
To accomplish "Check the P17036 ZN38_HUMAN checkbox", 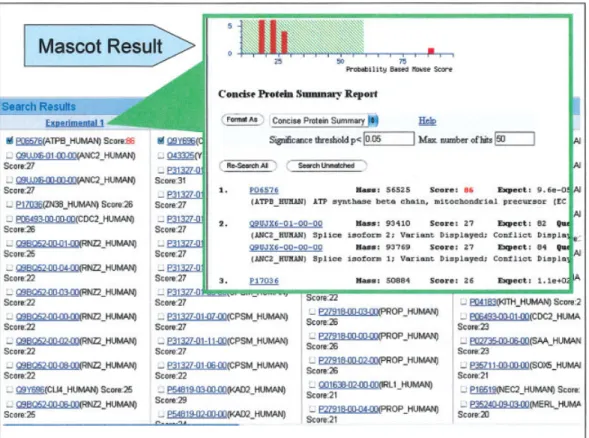I will [10, 204].
